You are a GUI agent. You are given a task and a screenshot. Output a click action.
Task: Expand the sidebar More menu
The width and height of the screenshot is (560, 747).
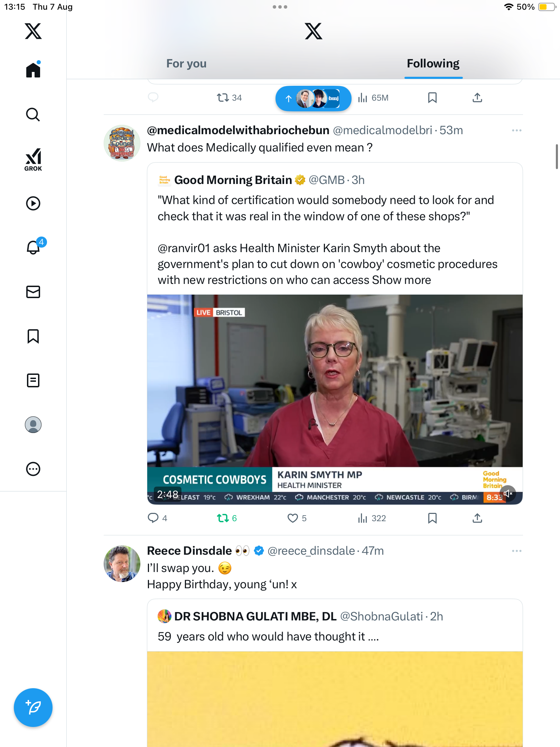33,469
